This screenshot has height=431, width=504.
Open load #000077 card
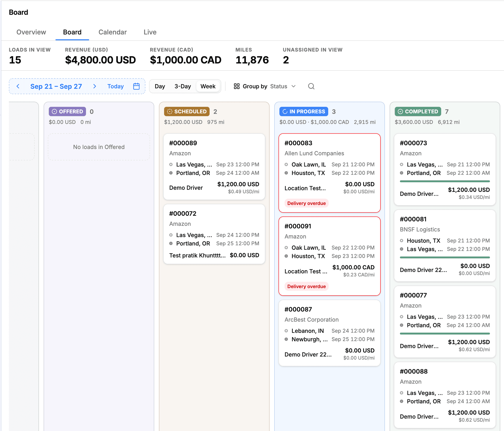pyautogui.click(x=445, y=322)
